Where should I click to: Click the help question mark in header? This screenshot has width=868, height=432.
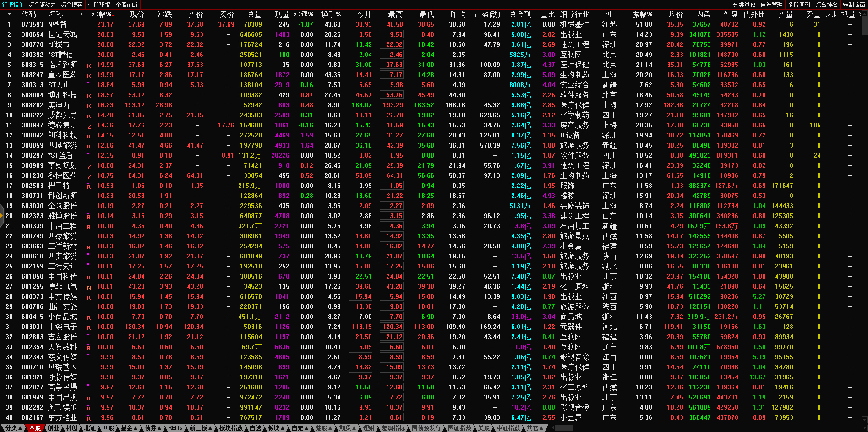pyautogui.click(x=860, y=14)
